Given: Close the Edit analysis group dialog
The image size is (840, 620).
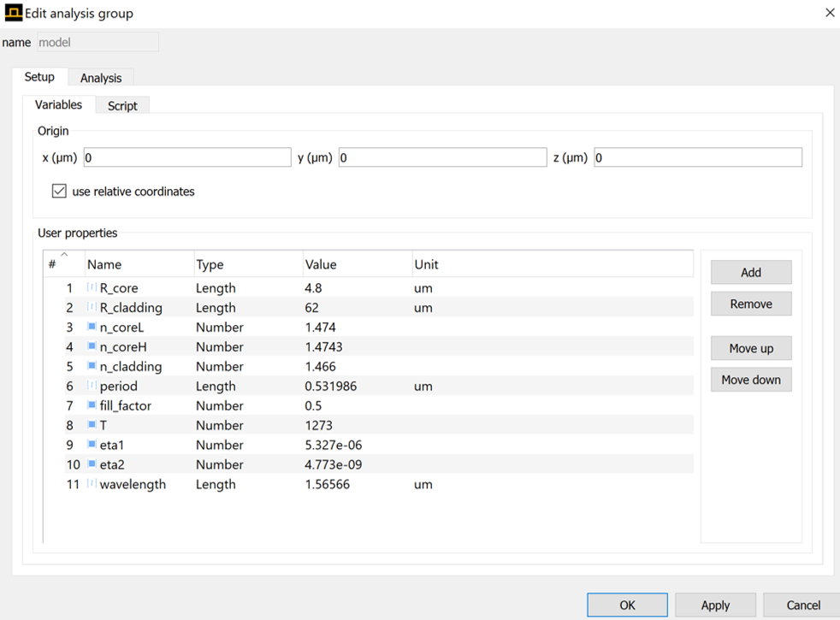Looking at the screenshot, I should [830, 12].
